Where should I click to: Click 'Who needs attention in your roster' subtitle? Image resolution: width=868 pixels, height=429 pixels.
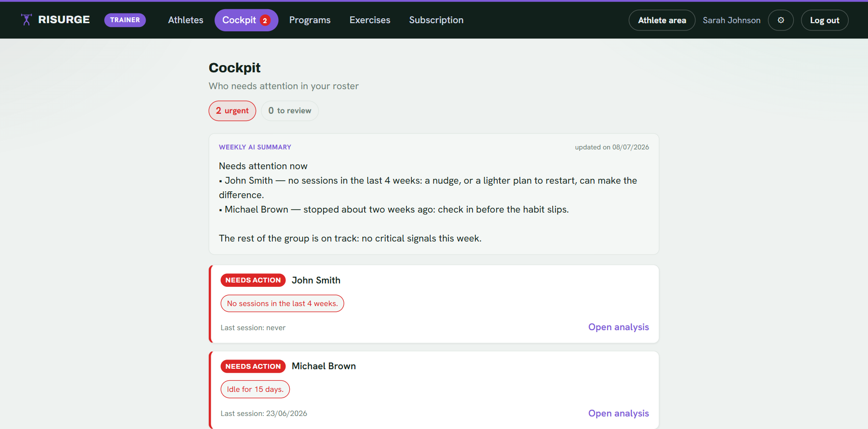pyautogui.click(x=284, y=86)
